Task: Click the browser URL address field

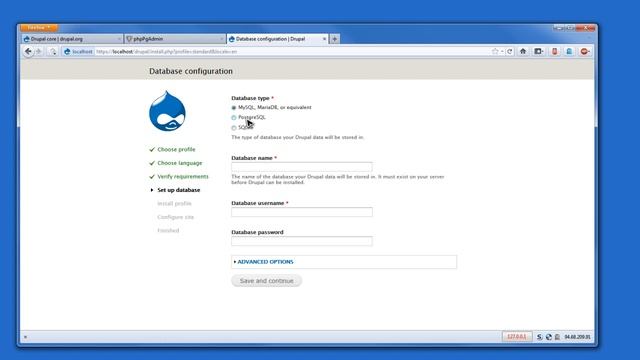Action: coord(292,51)
